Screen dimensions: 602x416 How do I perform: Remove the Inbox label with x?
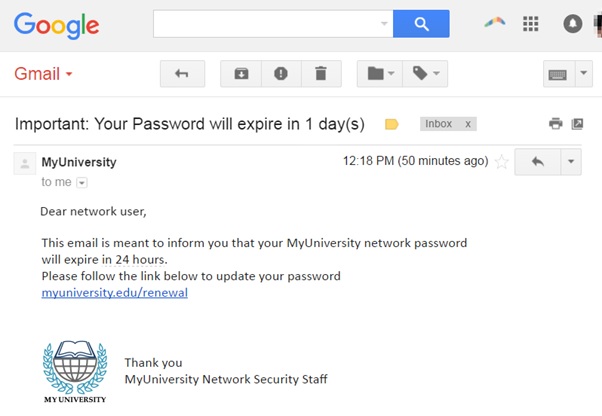(x=468, y=124)
